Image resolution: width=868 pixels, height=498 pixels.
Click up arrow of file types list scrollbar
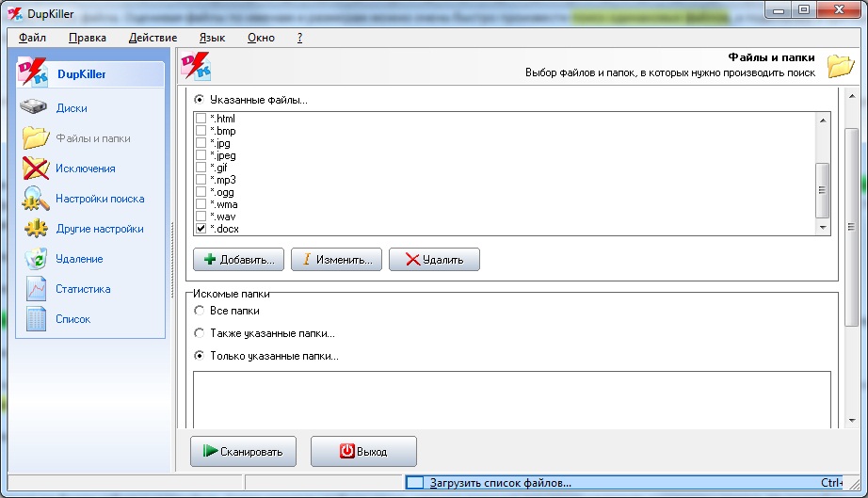pos(823,120)
